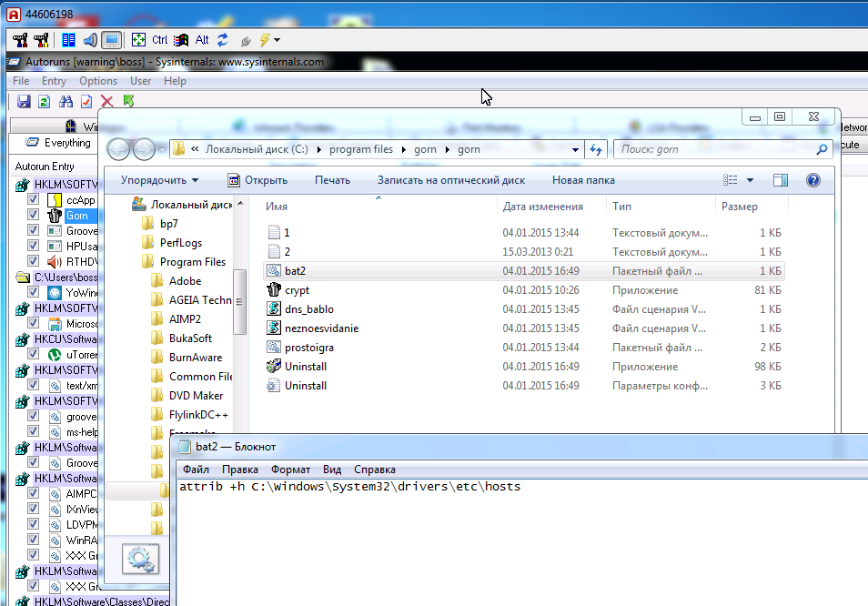Screen dimensions: 868x606
Task: Click the Autoruns Refresh icon
Action: click(x=45, y=101)
